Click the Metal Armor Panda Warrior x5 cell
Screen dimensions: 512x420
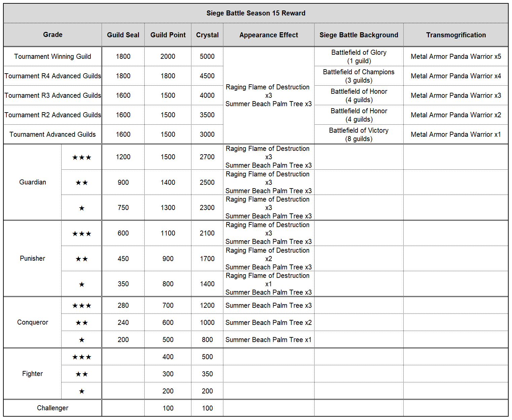click(x=456, y=56)
